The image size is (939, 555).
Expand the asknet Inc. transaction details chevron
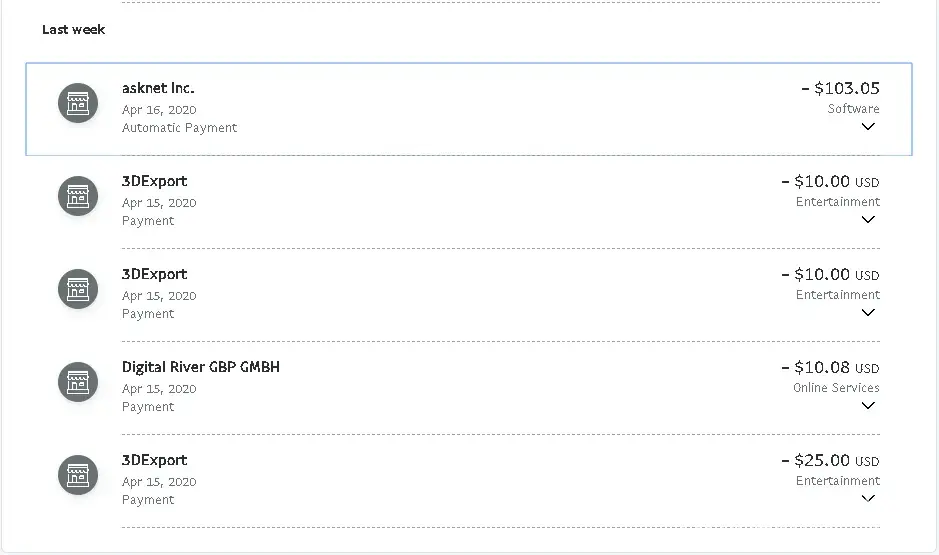pos(868,127)
